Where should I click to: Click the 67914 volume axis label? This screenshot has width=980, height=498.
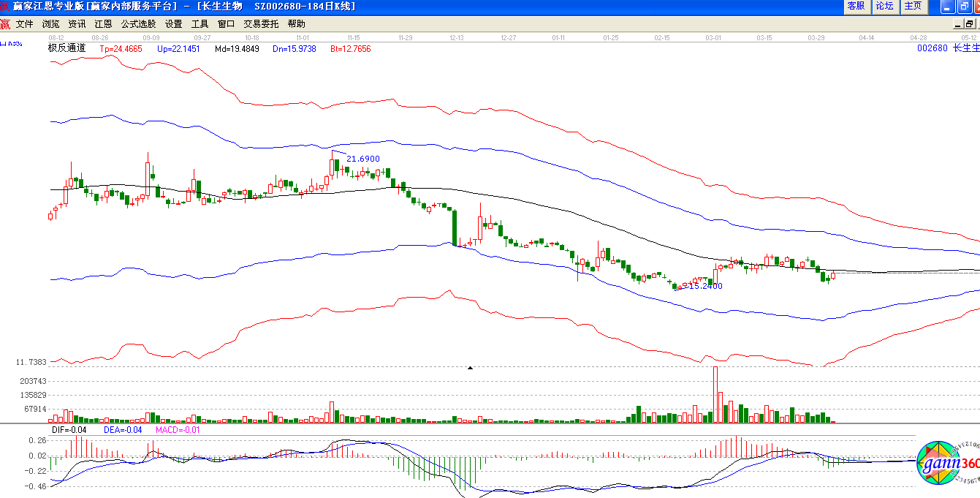tap(36, 409)
